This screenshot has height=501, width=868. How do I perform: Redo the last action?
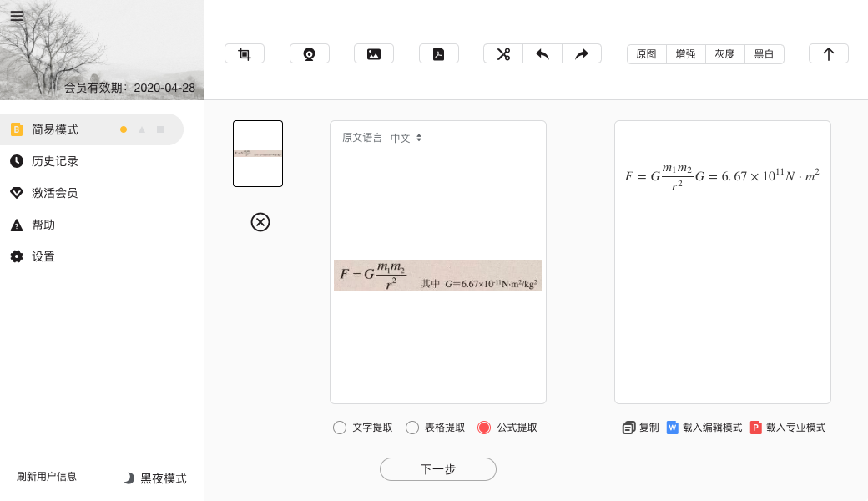point(581,53)
